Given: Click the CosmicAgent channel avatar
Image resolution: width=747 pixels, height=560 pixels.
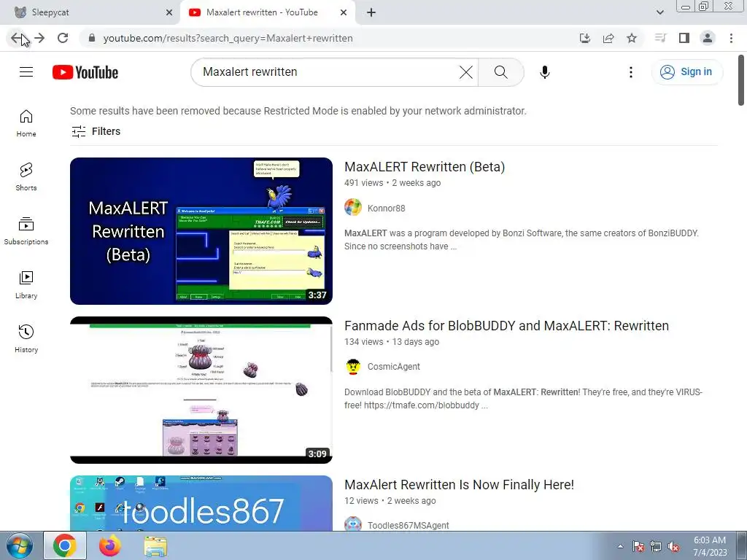Looking at the screenshot, I should point(353,367).
